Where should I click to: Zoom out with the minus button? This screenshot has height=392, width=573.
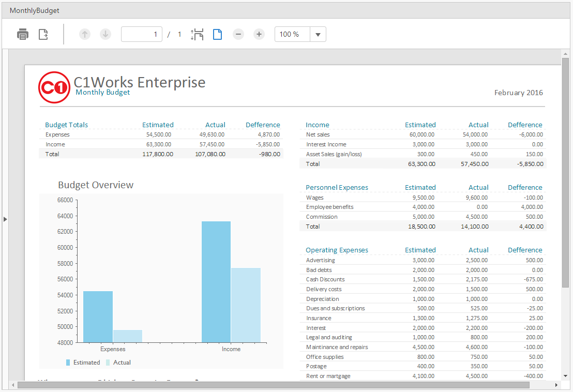(238, 34)
